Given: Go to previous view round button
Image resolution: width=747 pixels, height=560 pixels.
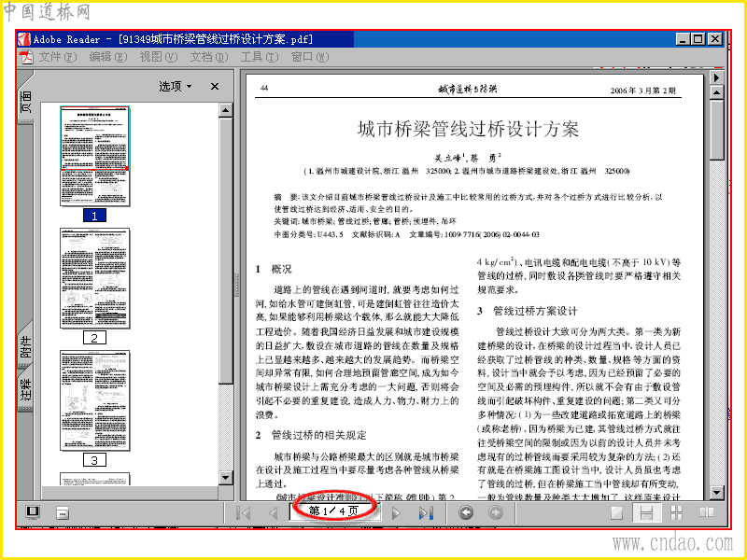Looking at the screenshot, I should tap(466, 512).
